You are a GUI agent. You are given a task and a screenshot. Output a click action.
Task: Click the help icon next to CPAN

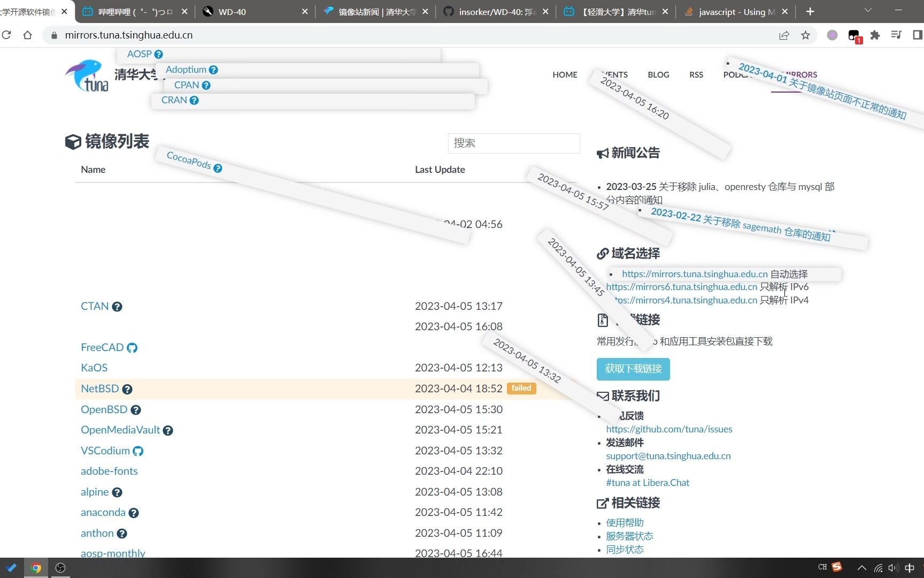pyautogui.click(x=206, y=85)
